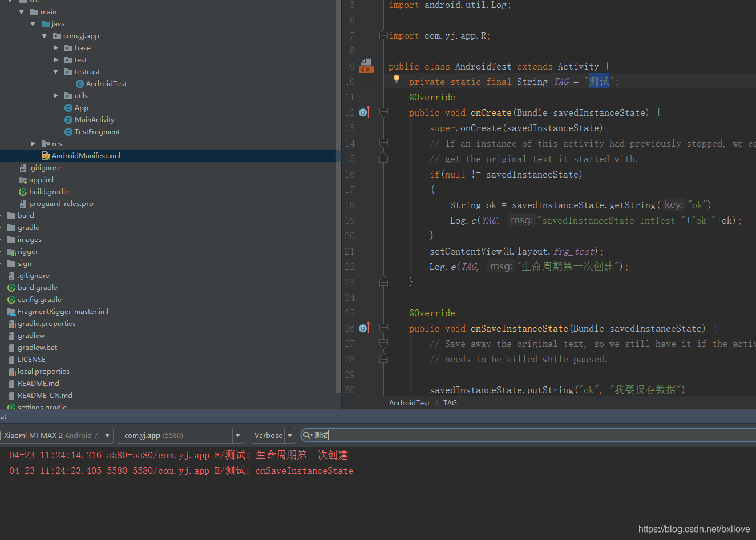756x540 pixels.
Task: Click the res folder icon
Action: click(x=46, y=143)
